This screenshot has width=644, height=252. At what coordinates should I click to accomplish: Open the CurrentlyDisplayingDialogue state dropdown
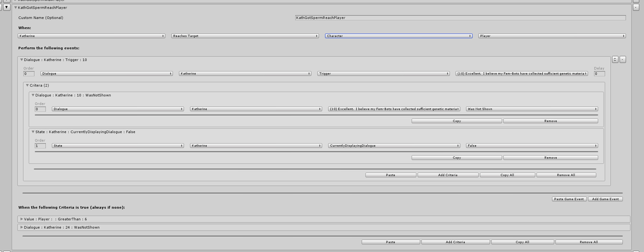click(394, 146)
